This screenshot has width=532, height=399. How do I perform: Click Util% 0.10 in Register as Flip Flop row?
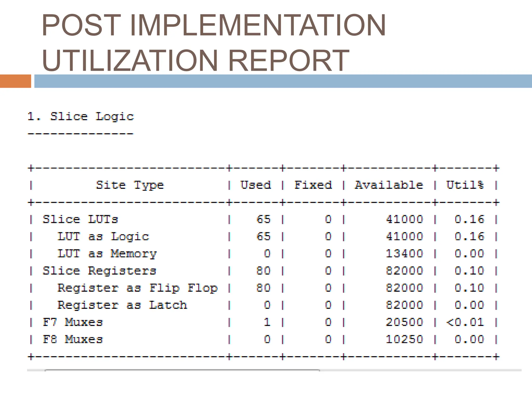[469, 288]
